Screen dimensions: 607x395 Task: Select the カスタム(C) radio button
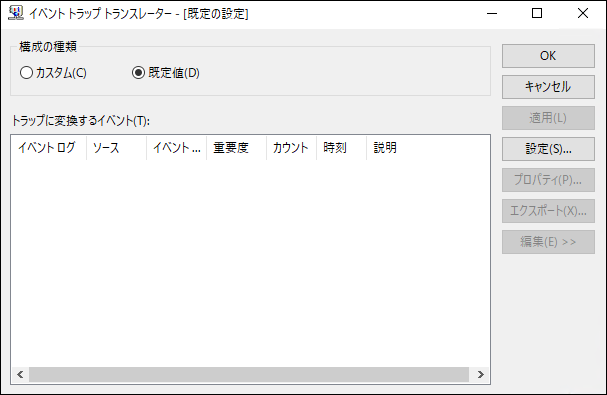[x=53, y=73]
